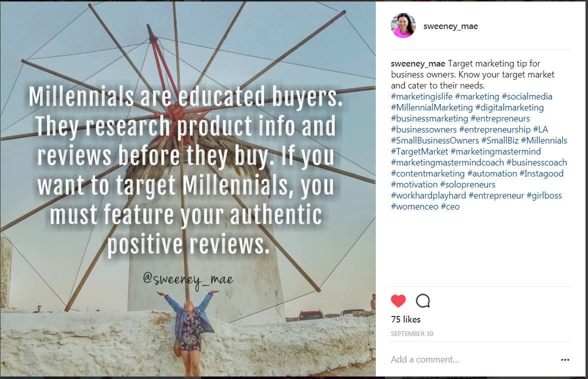588x379 pixels.
Task: Click the comment speech bubble icon
Action: (423, 300)
